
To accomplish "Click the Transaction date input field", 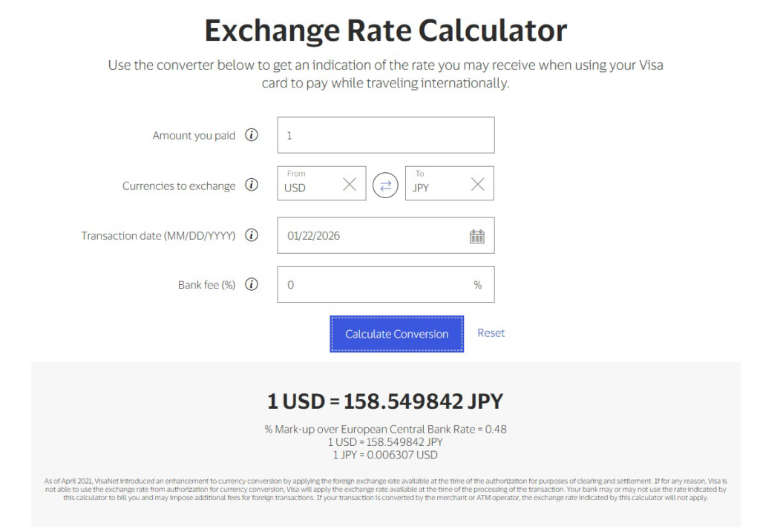I will (371, 236).
